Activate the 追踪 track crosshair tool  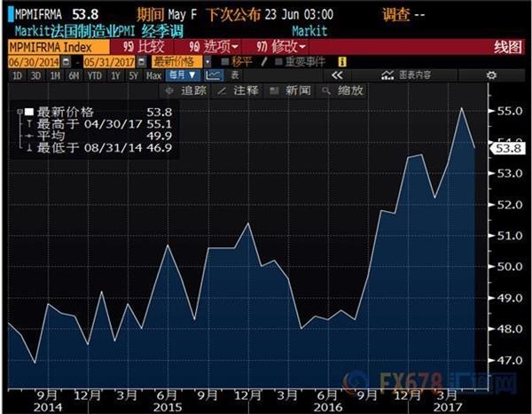click(185, 90)
